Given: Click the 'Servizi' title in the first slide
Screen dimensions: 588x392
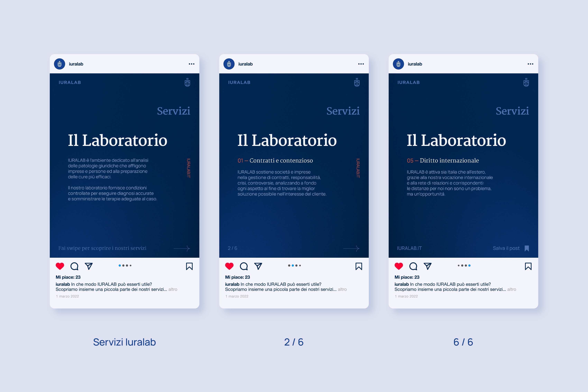Looking at the screenshot, I should point(174,111).
